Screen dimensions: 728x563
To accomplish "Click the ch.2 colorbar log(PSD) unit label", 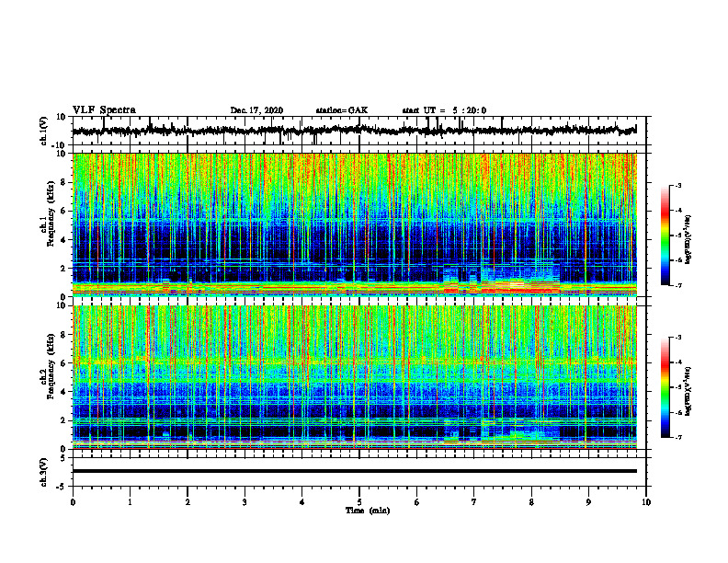I will coord(688,391).
